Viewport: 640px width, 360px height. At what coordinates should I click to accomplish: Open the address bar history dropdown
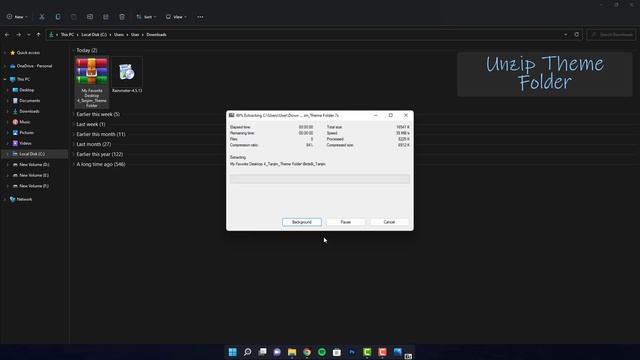565,35
